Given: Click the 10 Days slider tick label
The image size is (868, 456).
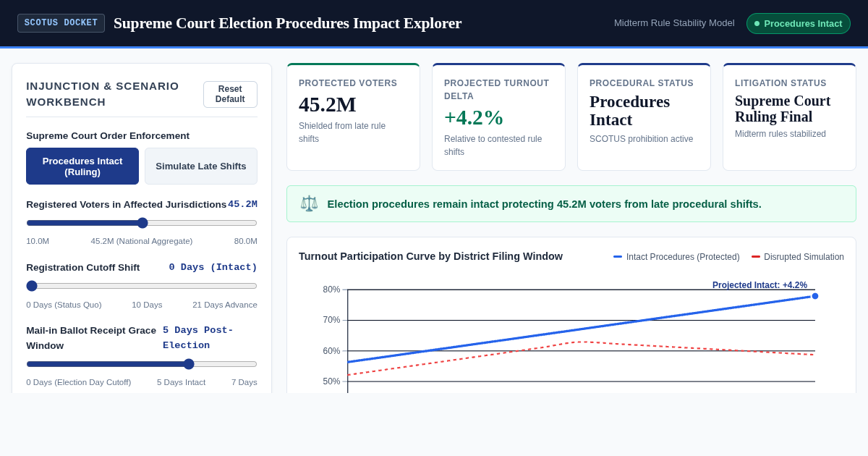Looking at the screenshot, I should click(x=147, y=305).
